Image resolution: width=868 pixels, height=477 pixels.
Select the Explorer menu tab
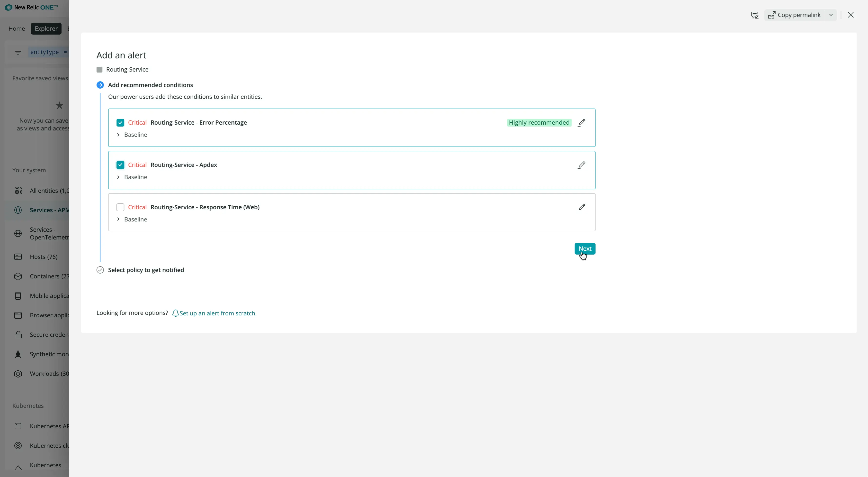click(x=46, y=28)
